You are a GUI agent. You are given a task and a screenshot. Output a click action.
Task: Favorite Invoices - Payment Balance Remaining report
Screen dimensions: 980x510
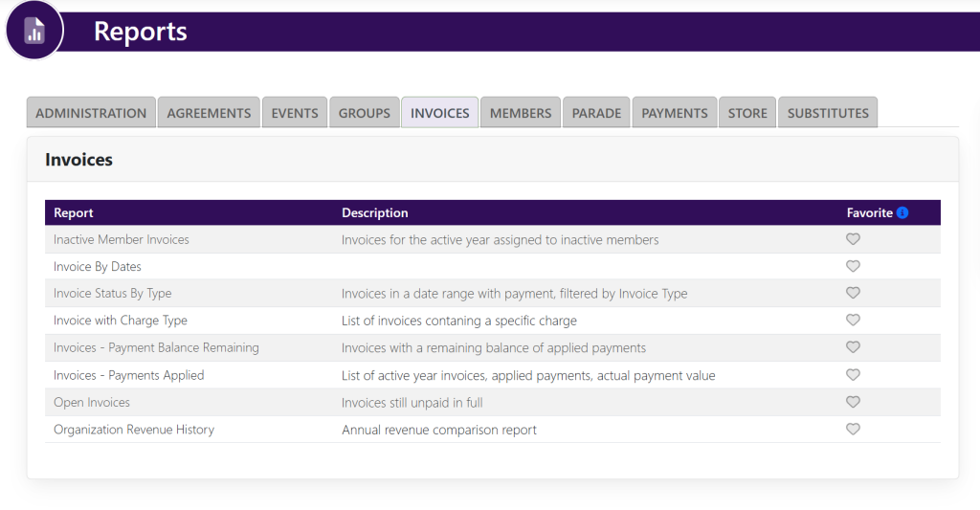(853, 347)
